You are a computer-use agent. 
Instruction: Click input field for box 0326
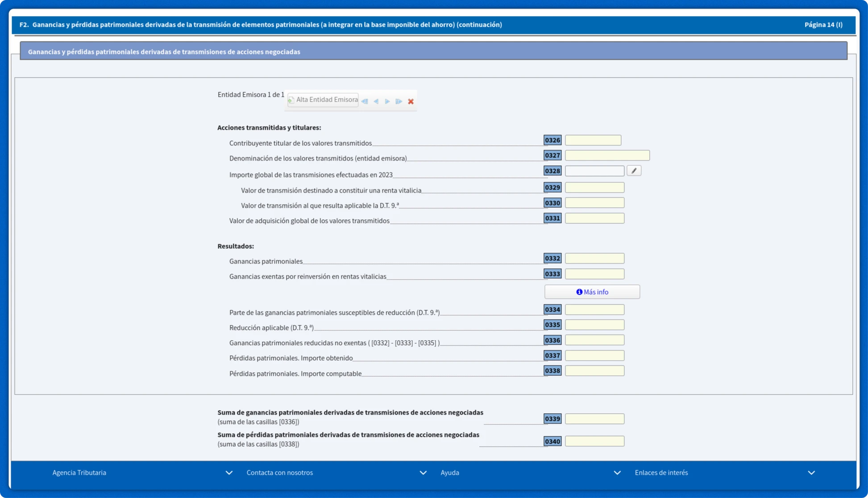[x=593, y=140]
